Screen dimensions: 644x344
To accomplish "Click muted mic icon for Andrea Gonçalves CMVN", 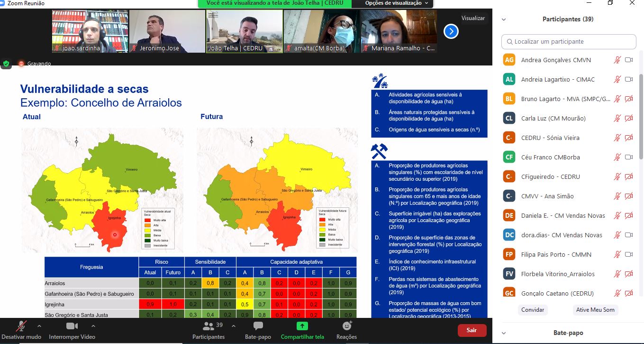I will [x=617, y=60].
